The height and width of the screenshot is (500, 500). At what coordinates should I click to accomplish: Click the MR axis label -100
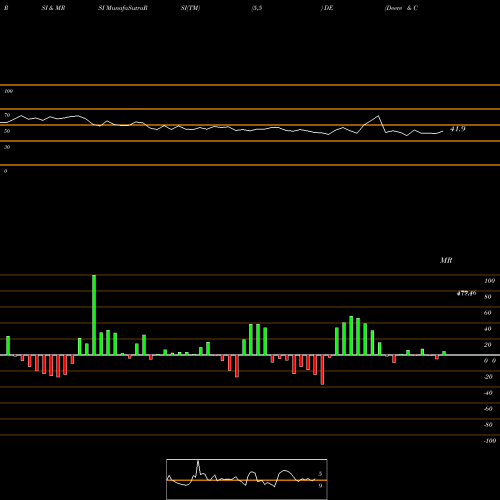tap(490, 441)
